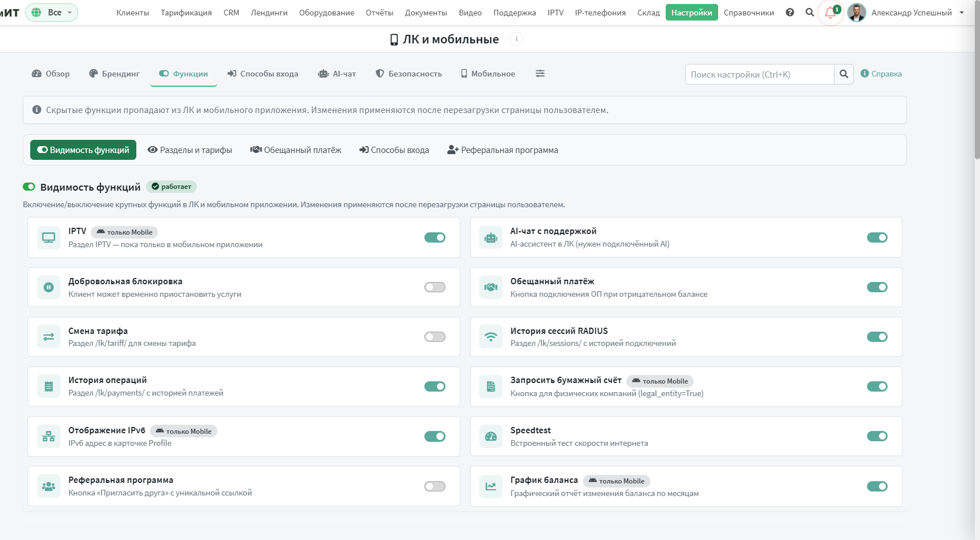This screenshot has height=540, width=980.
Task: Open the Обзор tab
Action: (x=51, y=74)
